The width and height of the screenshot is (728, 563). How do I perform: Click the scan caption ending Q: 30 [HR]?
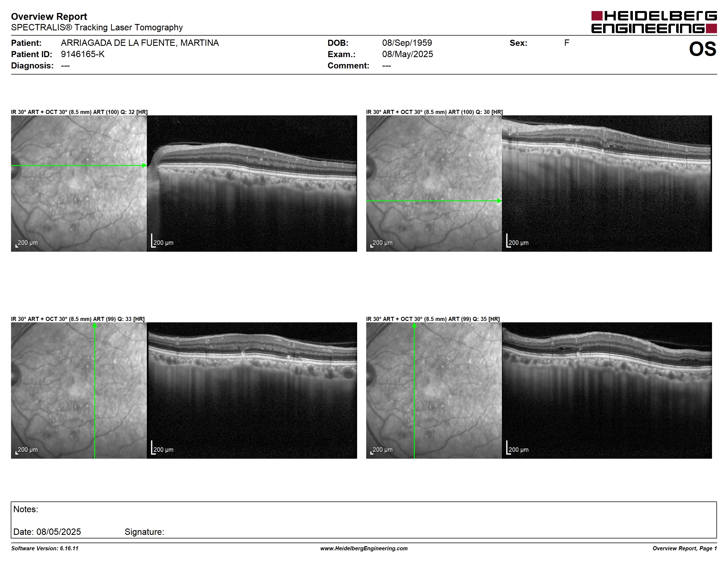pyautogui.click(x=434, y=112)
